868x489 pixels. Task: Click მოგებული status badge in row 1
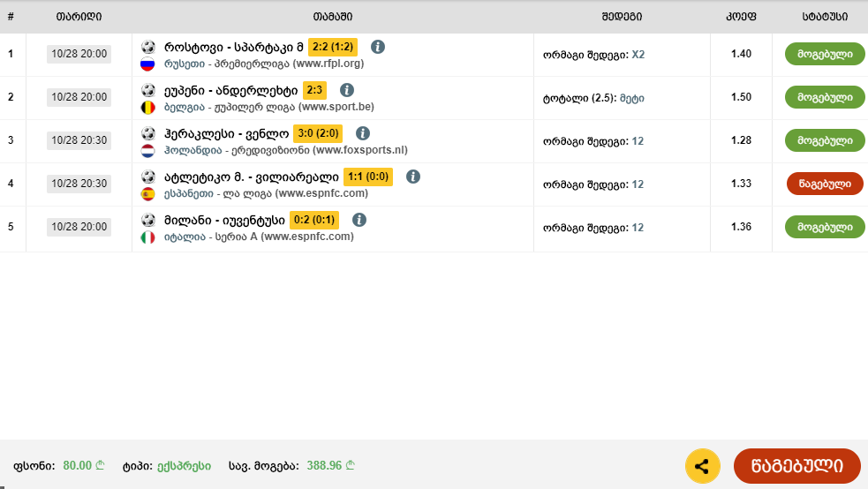pos(825,54)
